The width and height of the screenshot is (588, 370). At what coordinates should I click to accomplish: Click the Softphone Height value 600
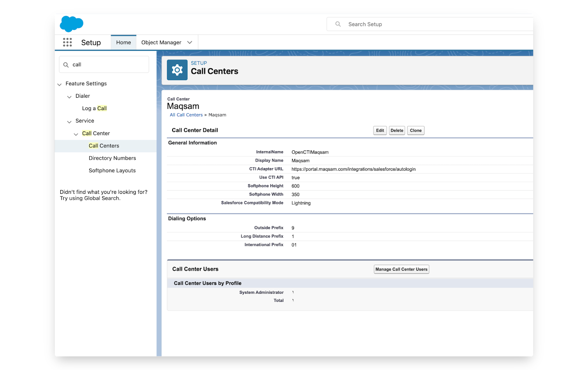(295, 186)
